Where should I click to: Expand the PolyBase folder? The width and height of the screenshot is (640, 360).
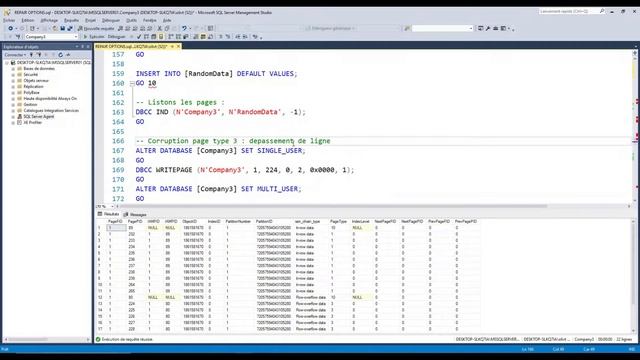13,93
